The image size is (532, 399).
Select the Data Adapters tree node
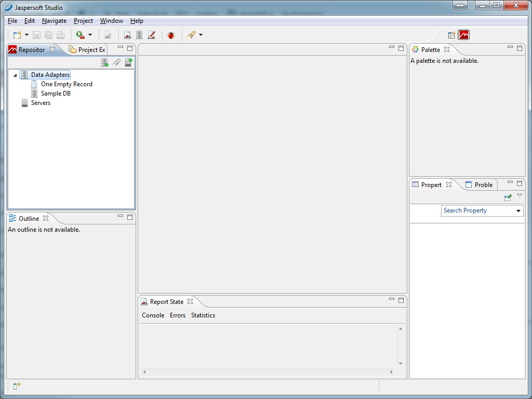50,75
